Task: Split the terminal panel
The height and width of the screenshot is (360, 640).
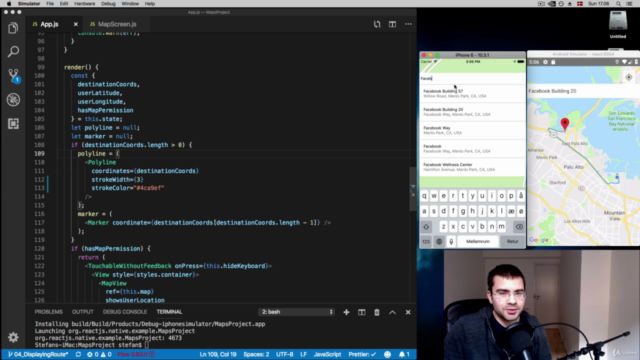Action: [362, 312]
